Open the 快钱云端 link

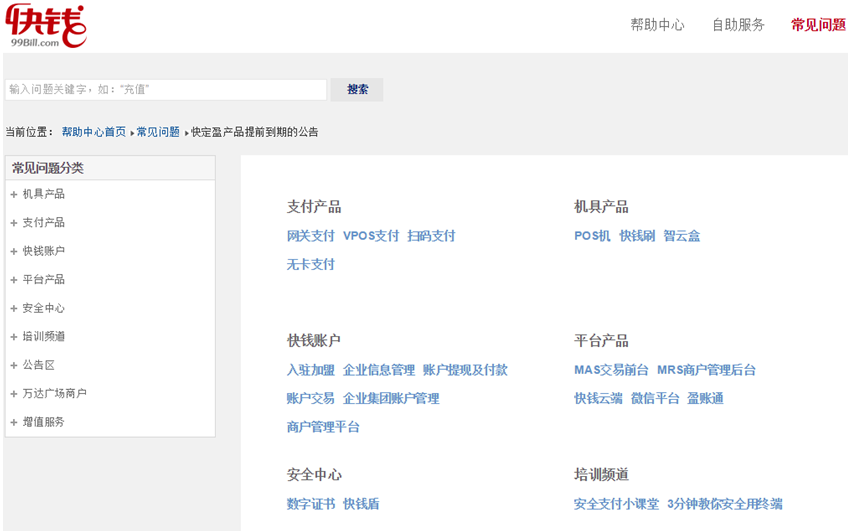(598, 399)
